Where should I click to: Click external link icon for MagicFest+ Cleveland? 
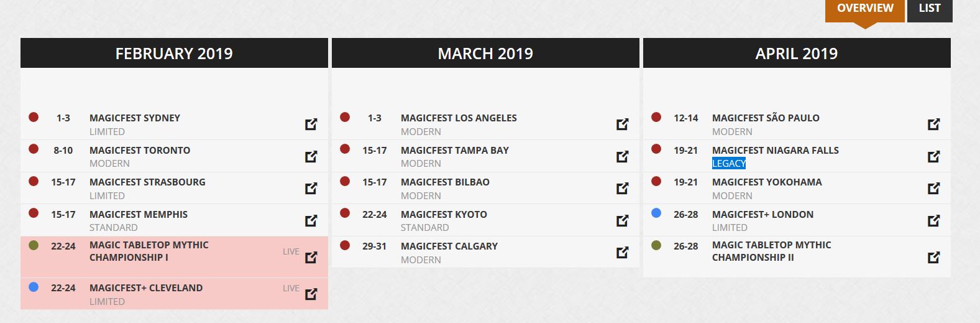click(x=311, y=294)
